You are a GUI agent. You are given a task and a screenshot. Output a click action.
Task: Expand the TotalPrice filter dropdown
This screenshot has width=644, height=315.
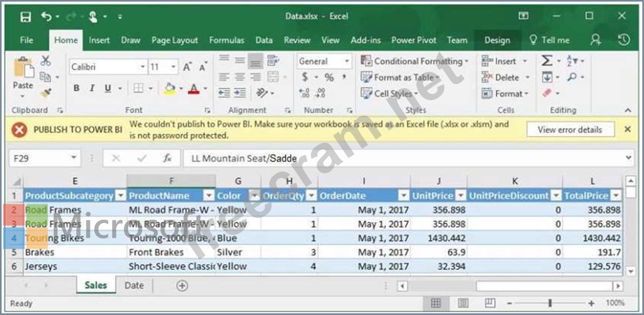pos(616,196)
